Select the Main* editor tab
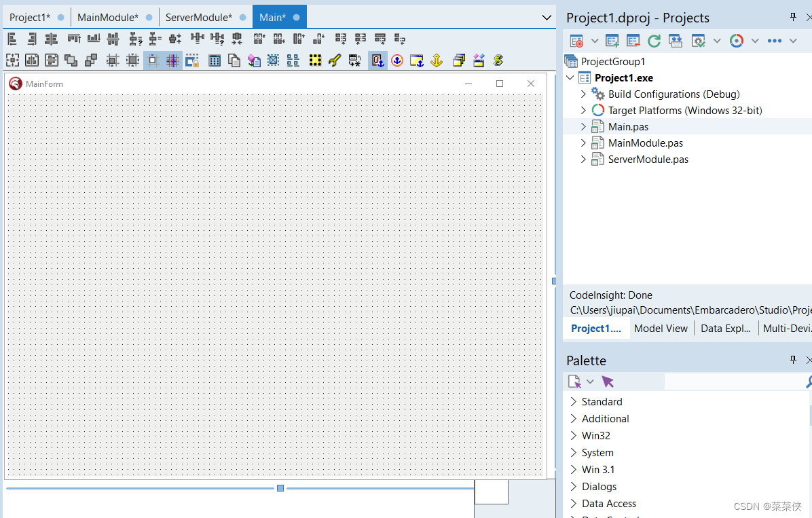 280,17
